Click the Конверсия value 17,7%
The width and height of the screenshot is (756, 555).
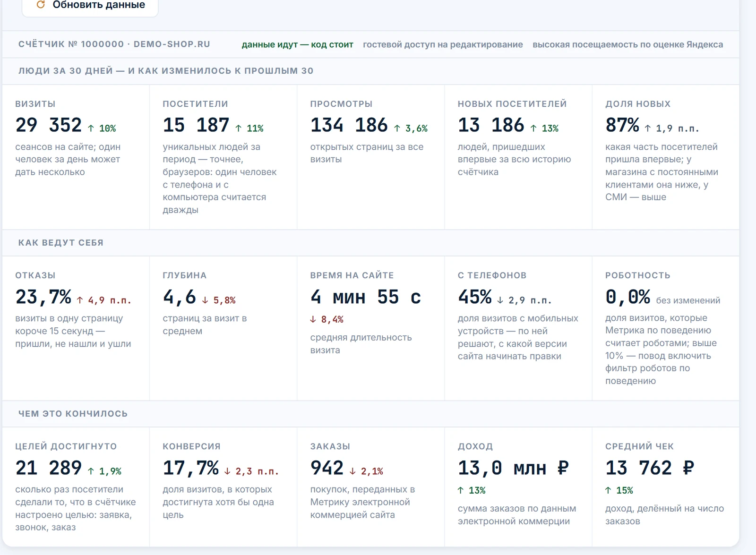point(190,468)
